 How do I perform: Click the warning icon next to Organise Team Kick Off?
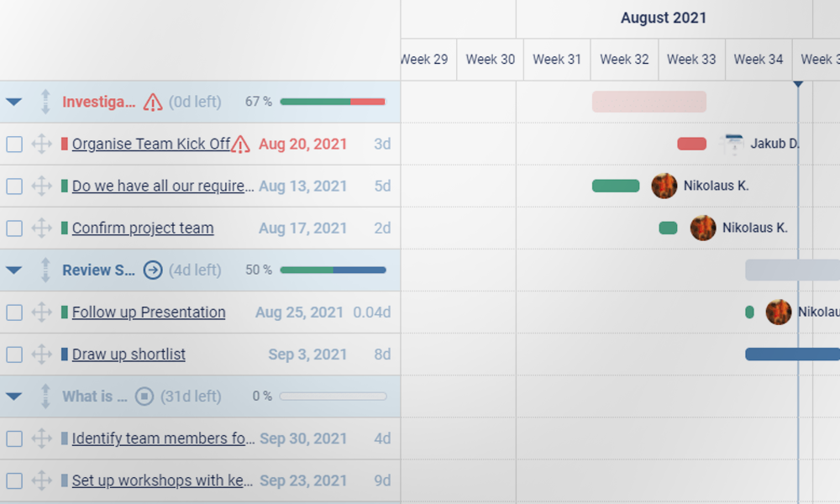(240, 144)
